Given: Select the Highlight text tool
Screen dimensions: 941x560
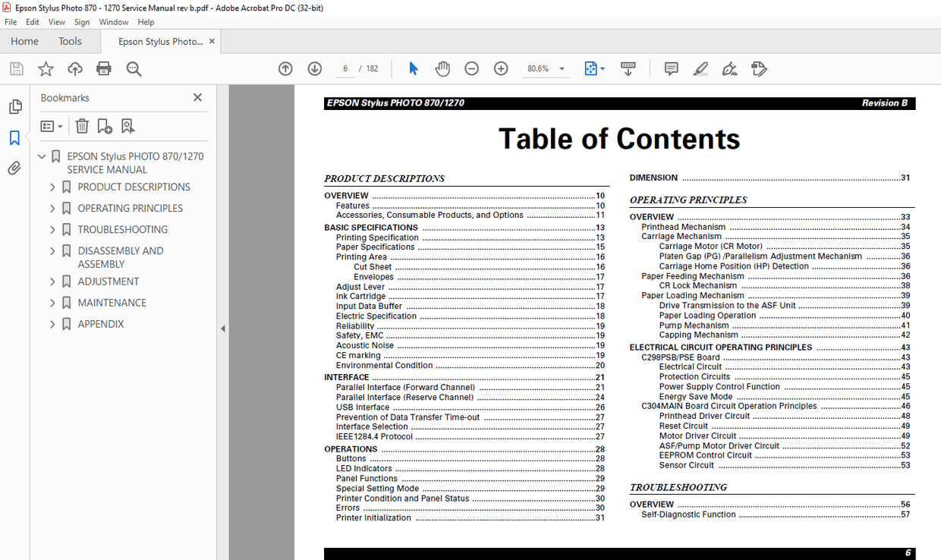Looking at the screenshot, I should [700, 68].
